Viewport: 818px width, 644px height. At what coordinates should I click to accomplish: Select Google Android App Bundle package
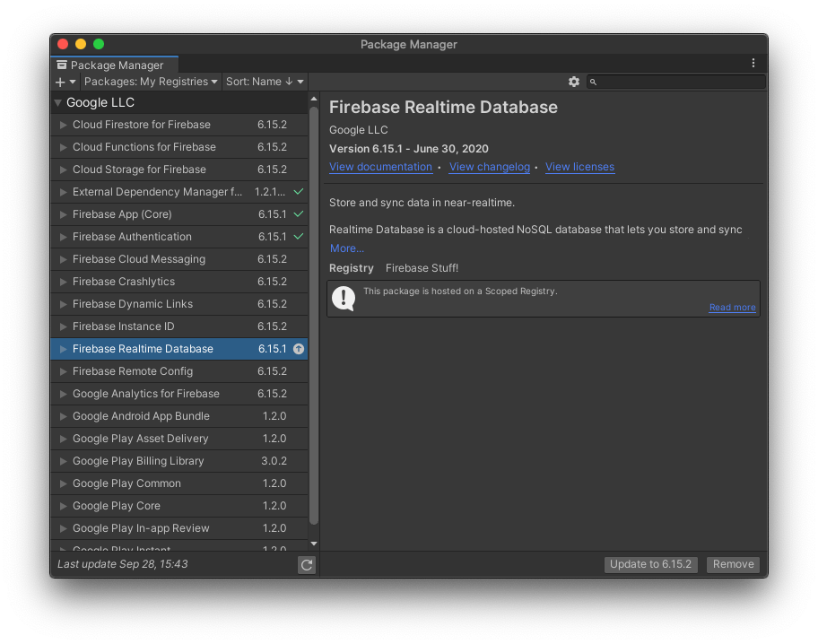[x=179, y=416]
